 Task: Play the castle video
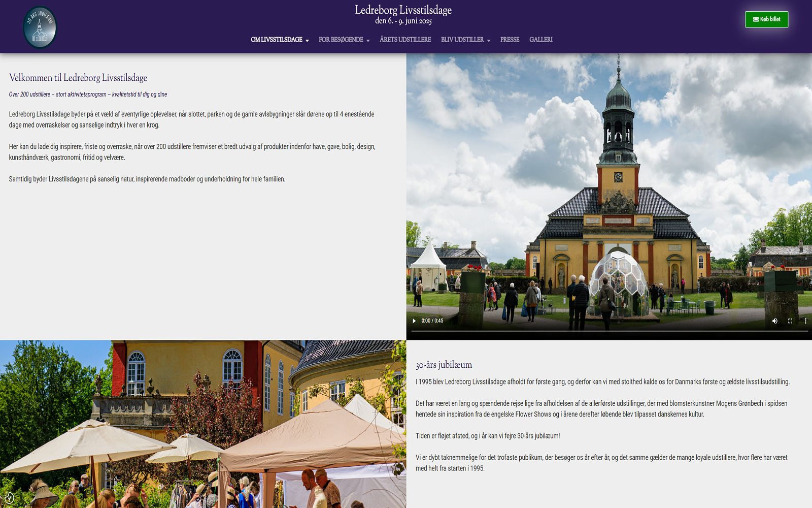point(414,321)
